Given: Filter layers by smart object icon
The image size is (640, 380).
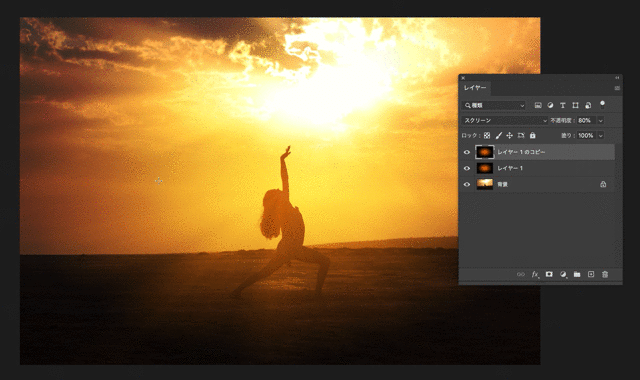Looking at the screenshot, I should tap(588, 105).
